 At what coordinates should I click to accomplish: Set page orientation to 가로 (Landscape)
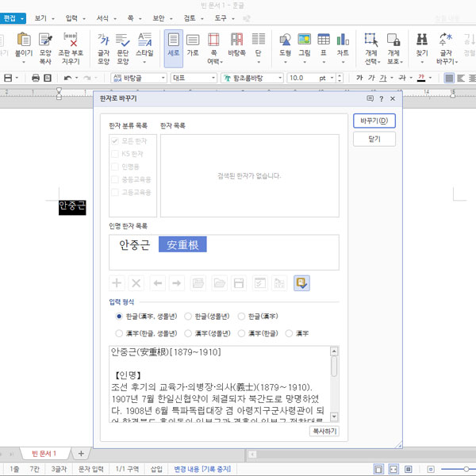193,45
